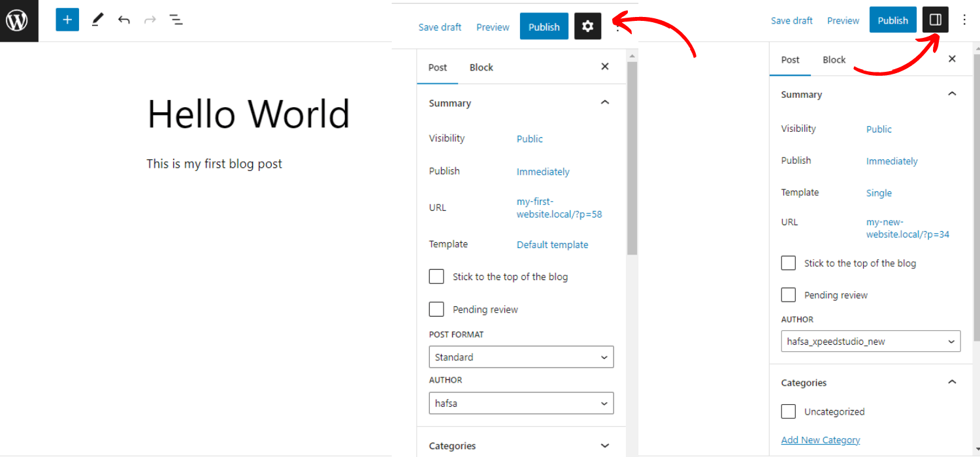980x457 pixels.
Task: Click the WordPress logo icon
Action: coord(17,20)
